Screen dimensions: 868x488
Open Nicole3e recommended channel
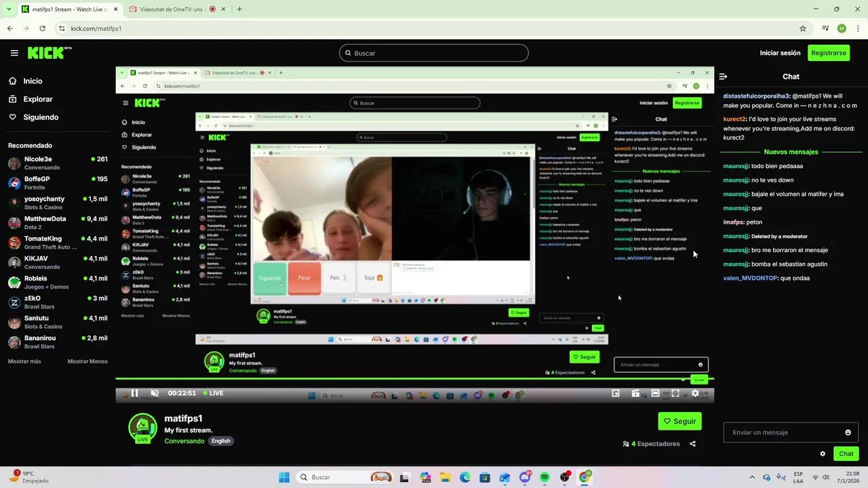pyautogui.click(x=58, y=163)
